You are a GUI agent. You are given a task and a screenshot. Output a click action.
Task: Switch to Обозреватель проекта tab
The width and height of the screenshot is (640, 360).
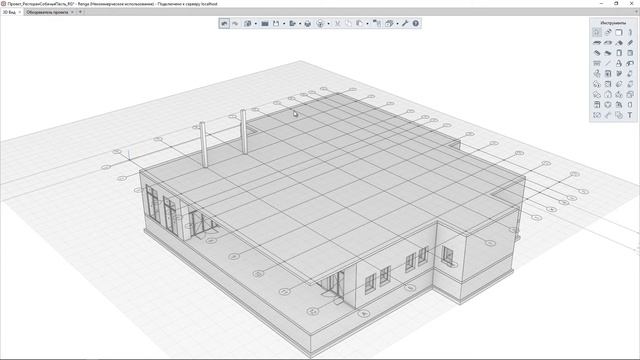point(47,12)
